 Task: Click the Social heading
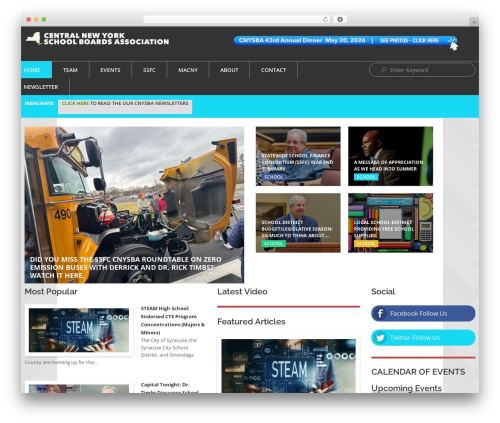tap(383, 292)
